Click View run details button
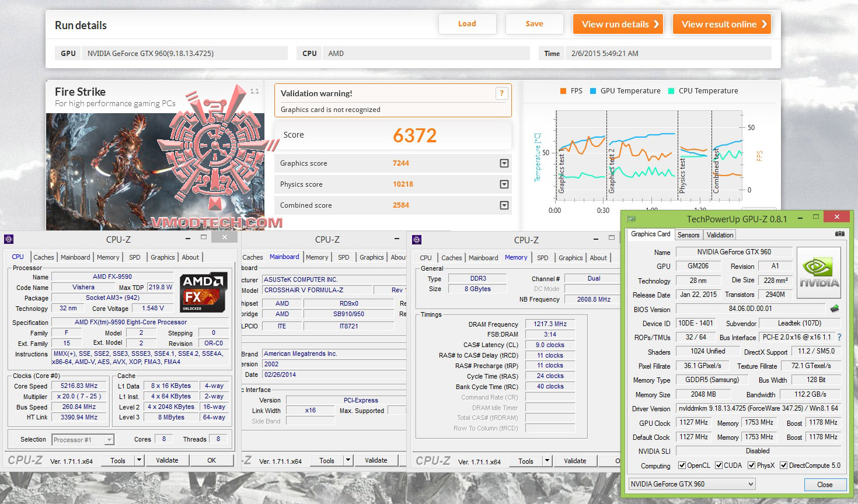Viewport: 858px width, 504px height. coord(618,24)
